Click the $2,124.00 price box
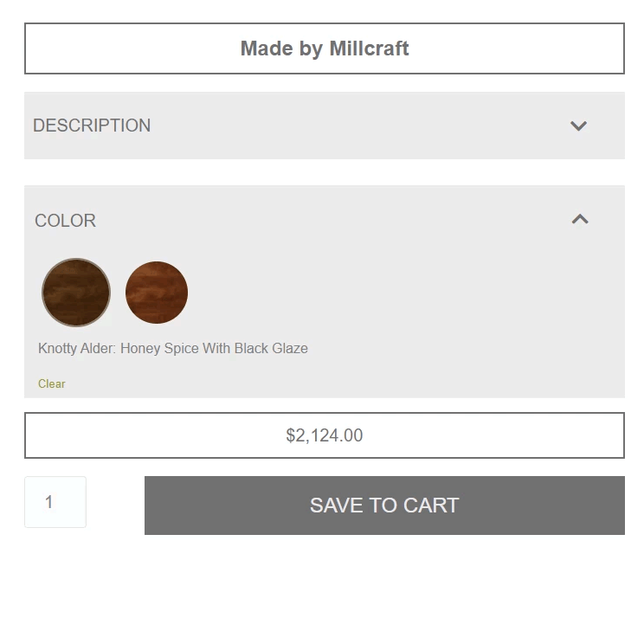The height and width of the screenshot is (644, 644). click(x=325, y=435)
